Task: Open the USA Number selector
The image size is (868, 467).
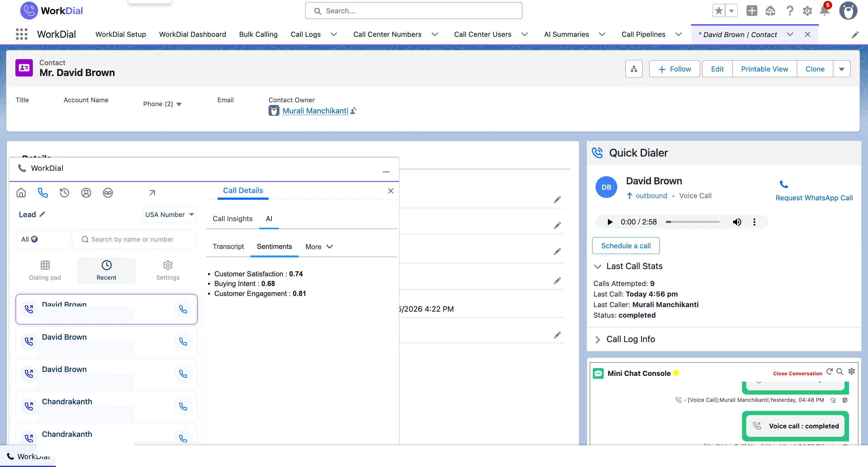Action: pos(169,214)
